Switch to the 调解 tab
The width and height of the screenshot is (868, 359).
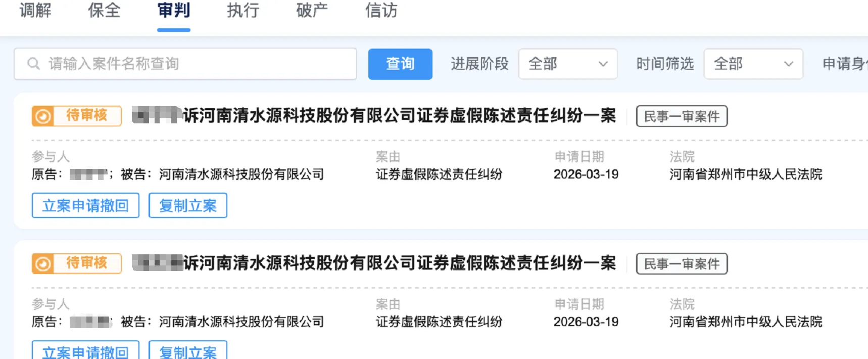pos(35,10)
